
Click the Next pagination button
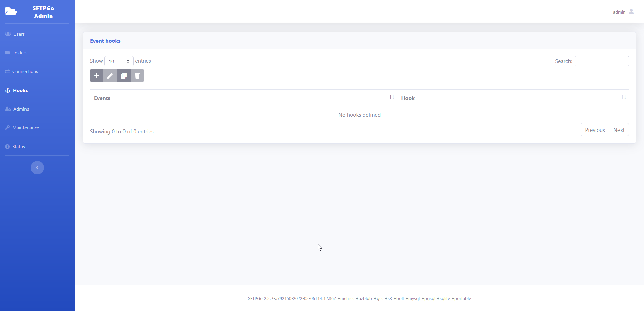[x=619, y=129]
